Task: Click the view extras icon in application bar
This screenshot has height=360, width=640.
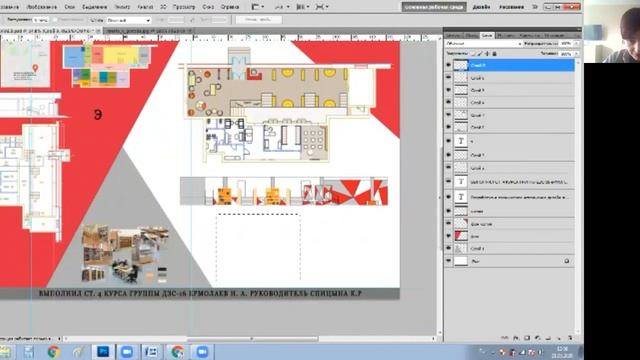Action: [x=258, y=7]
